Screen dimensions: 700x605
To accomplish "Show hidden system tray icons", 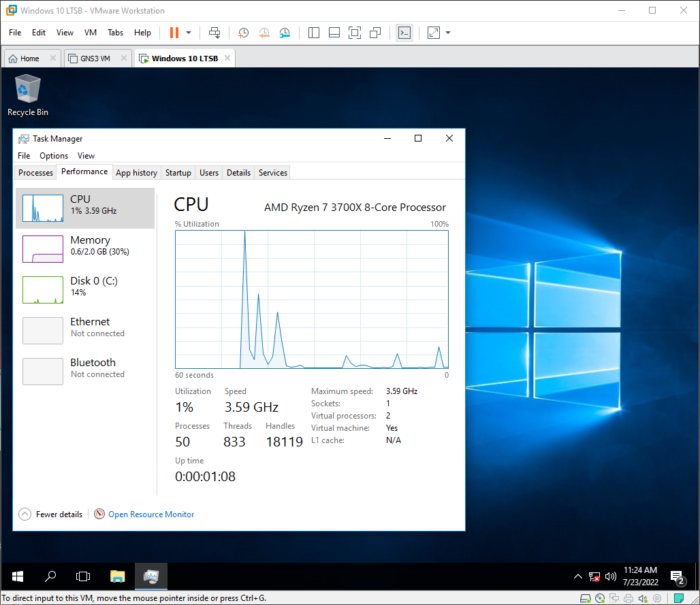I will pos(577,576).
